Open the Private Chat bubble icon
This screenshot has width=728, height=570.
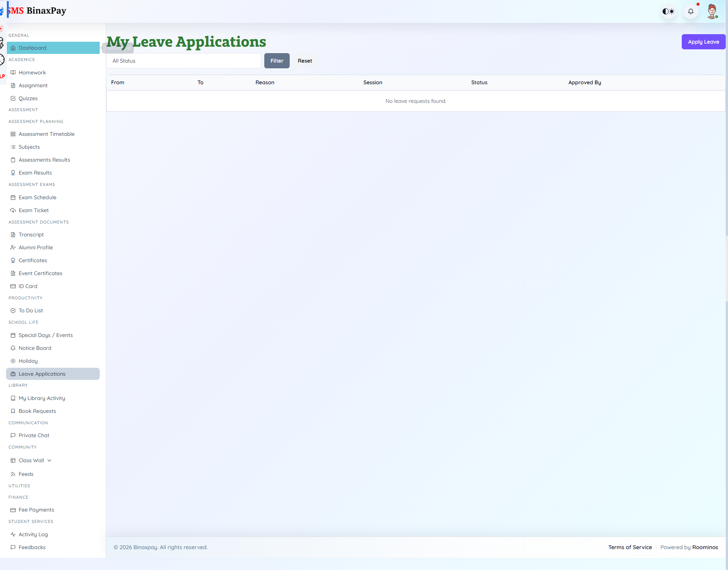pos(13,435)
